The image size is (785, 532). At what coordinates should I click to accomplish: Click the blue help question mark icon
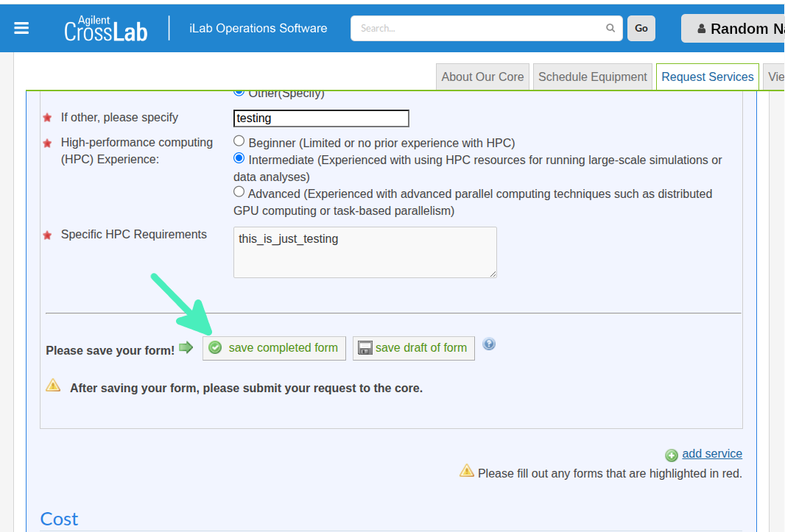point(489,344)
